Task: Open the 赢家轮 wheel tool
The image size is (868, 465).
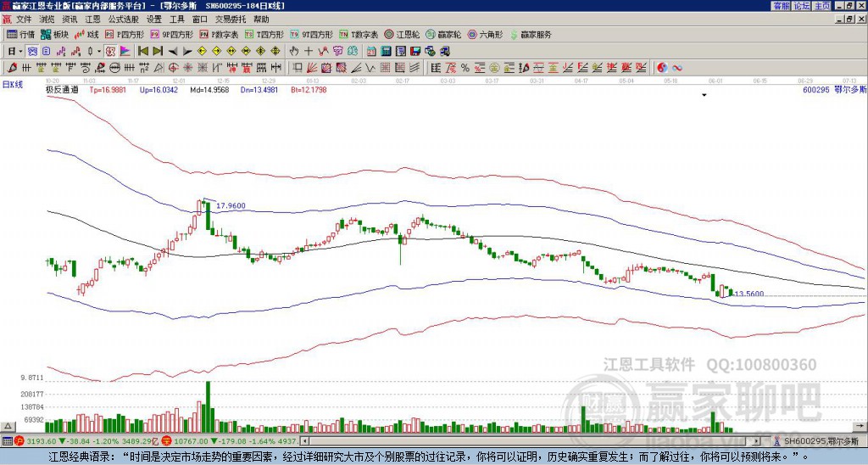Action: 443,35
